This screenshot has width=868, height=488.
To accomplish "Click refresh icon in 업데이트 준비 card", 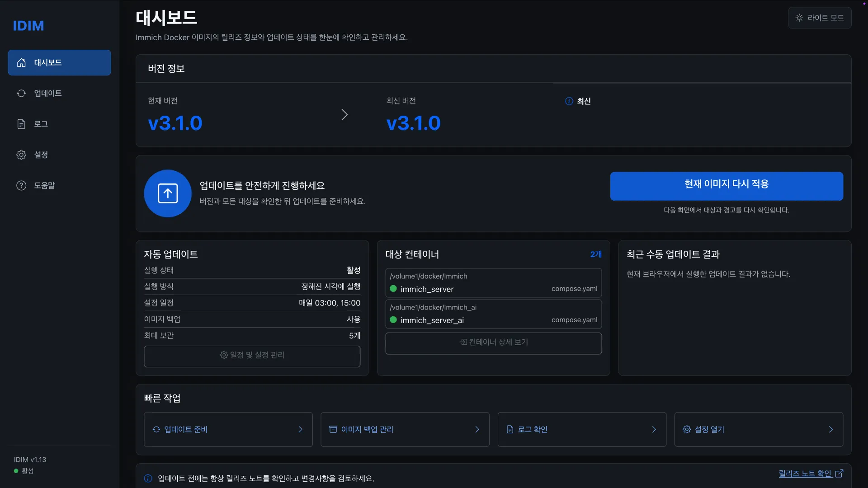I will (x=156, y=429).
